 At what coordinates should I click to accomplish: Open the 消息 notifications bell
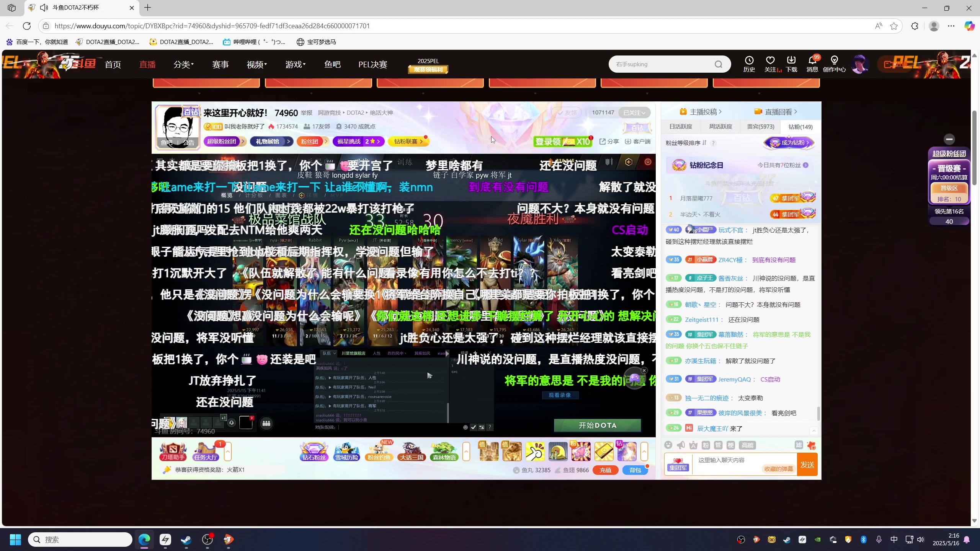(812, 64)
